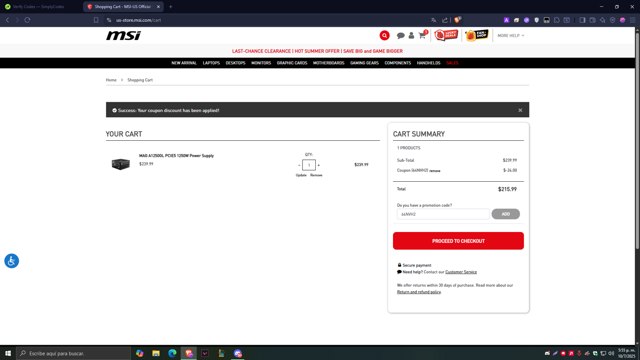The image size is (640, 360).
Task: Click the ADD promotion code button
Action: pyautogui.click(x=505, y=214)
